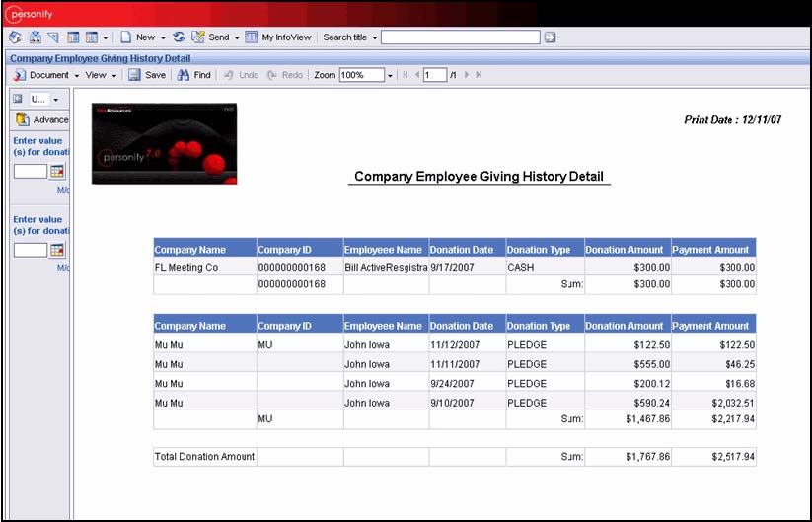Click the $2,032.51 payment amount
This screenshot has width=812, height=522.
tap(733, 403)
